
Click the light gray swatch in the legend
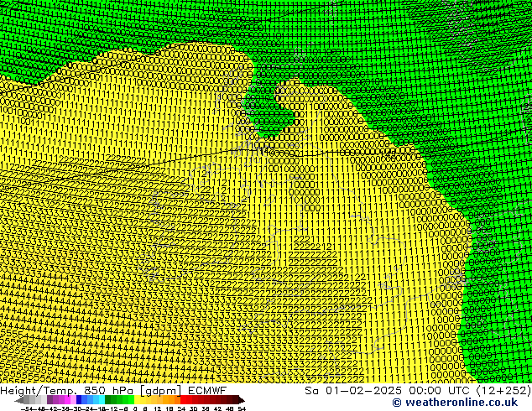[40, 400]
